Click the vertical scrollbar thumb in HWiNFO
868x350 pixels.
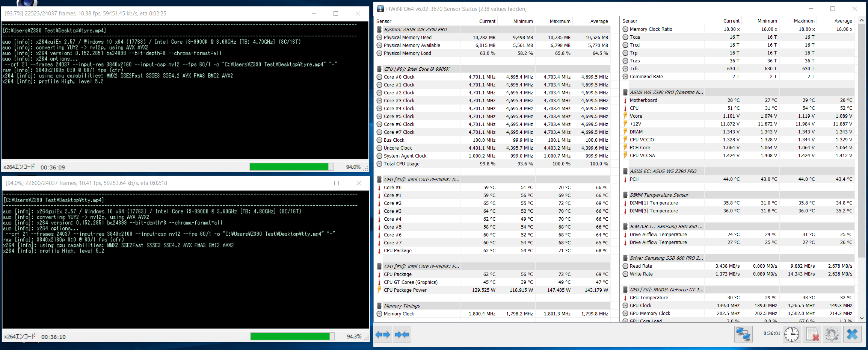(862, 141)
